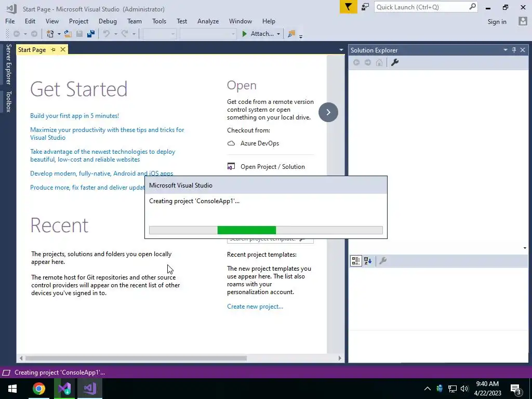Open the Edit menu

(x=30, y=21)
